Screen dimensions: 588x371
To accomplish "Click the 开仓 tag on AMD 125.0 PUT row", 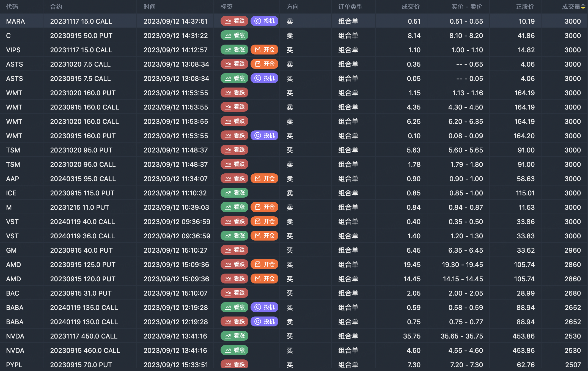I will [264, 264].
